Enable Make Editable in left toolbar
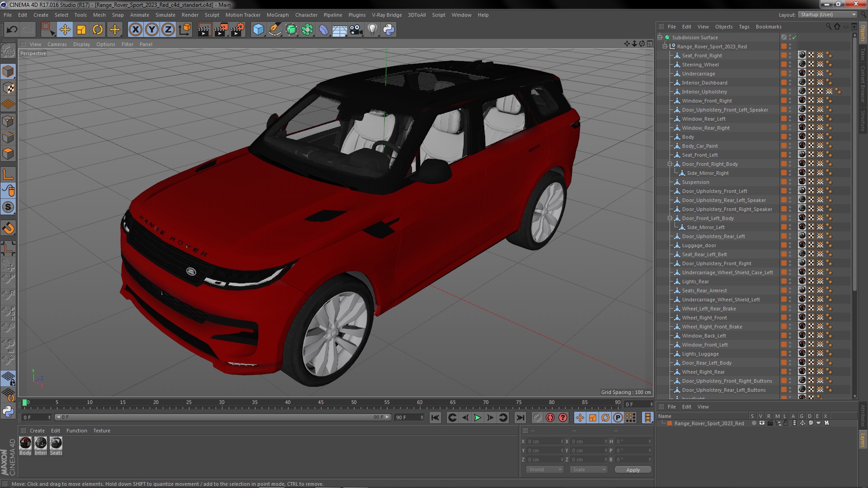Screen dimensions: 868x488 point(8,51)
